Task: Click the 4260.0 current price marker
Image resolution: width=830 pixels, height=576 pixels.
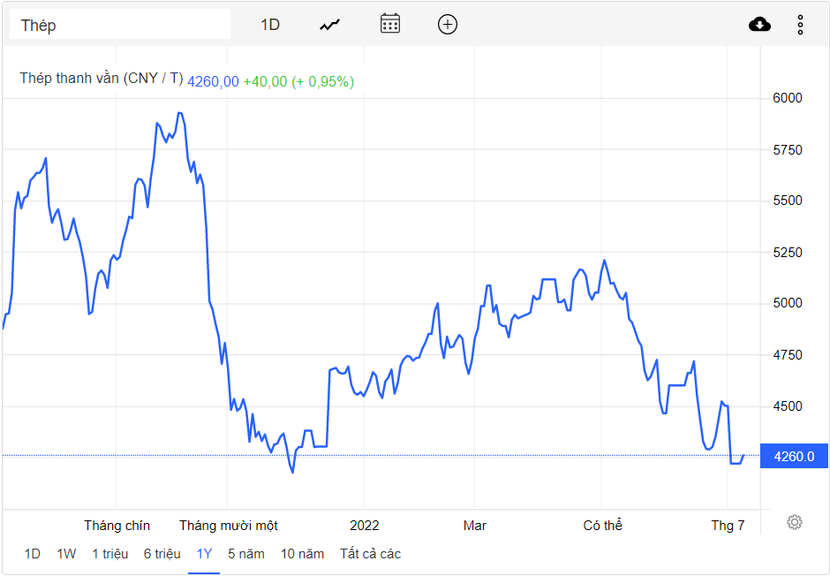Action: coord(795,457)
